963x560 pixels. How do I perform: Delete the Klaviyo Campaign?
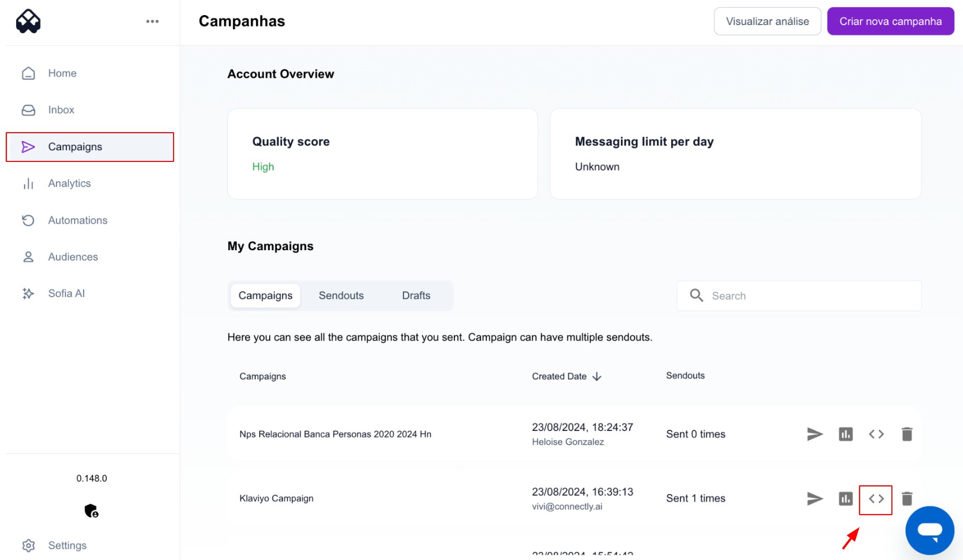pos(907,499)
